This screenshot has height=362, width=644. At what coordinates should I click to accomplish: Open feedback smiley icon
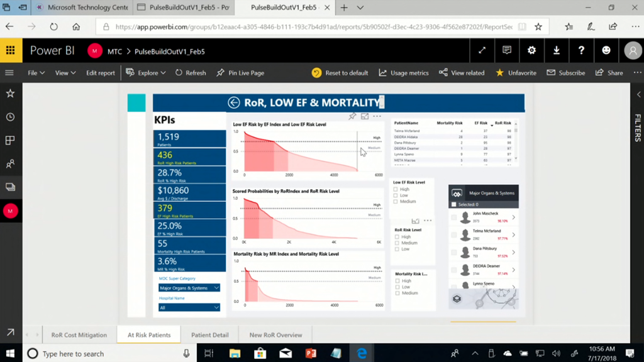pyautogui.click(x=606, y=50)
